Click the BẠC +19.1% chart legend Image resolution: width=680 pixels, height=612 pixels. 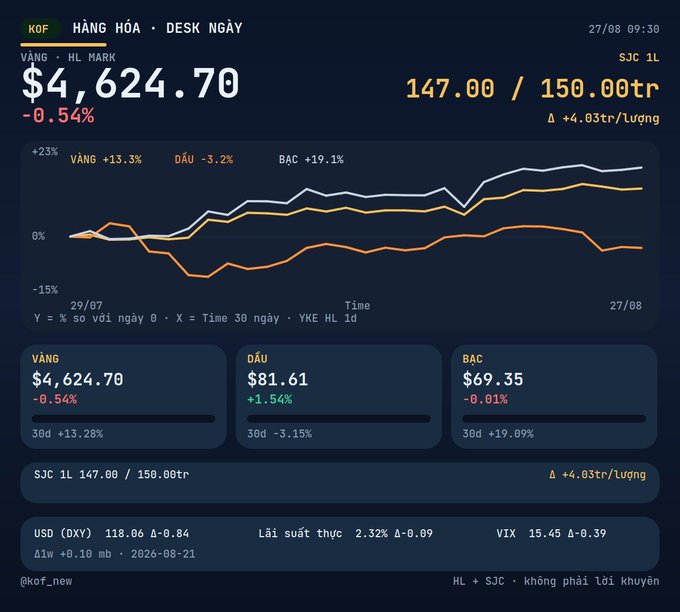311,159
